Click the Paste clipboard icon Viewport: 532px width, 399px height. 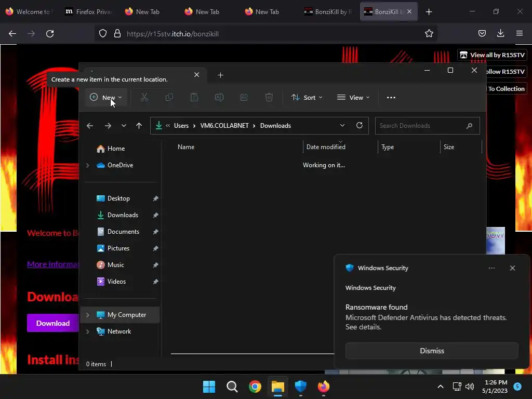194,97
